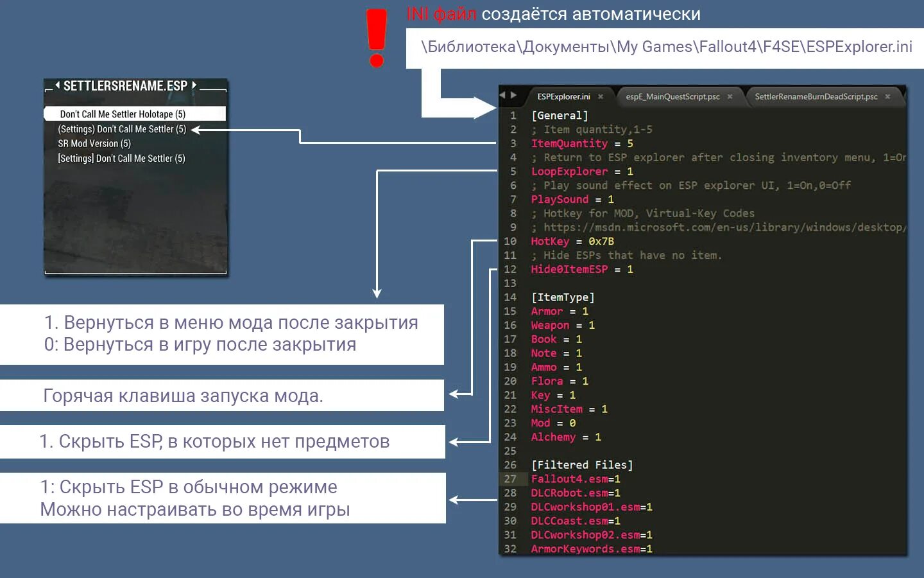Open the espE_MainQuestScript.psc tab
The width and height of the screenshot is (924, 578).
tap(672, 96)
